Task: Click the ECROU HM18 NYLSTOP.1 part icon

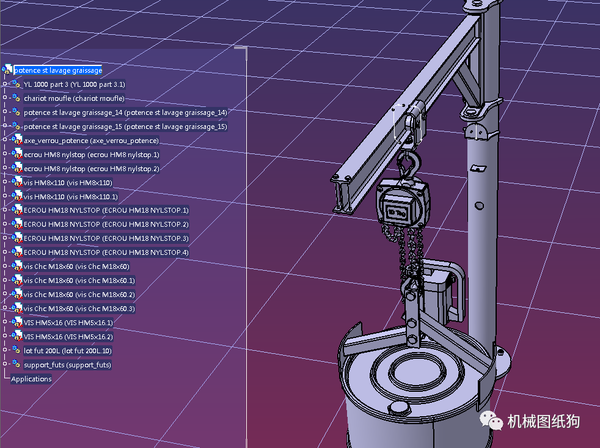Action: click(17, 210)
